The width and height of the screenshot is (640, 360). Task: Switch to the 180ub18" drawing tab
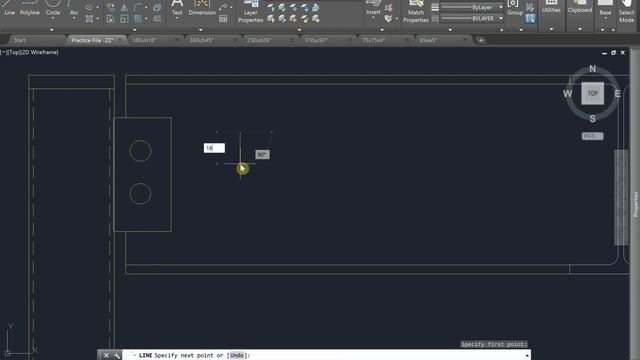coord(144,40)
